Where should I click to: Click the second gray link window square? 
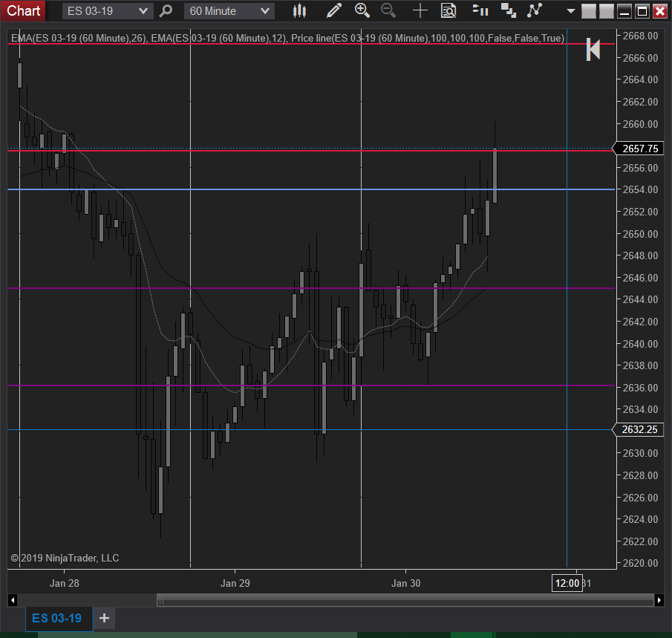pos(607,11)
